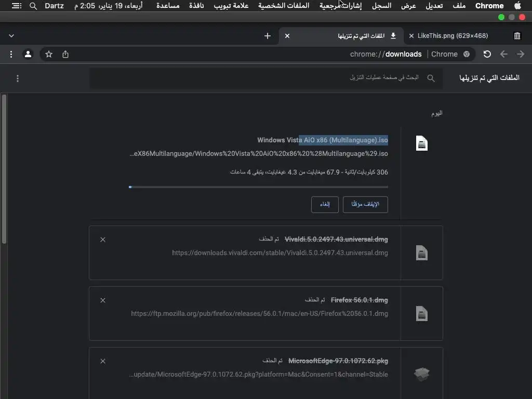Switch to the LikeThis.png tab
532x399 pixels.
pos(453,36)
